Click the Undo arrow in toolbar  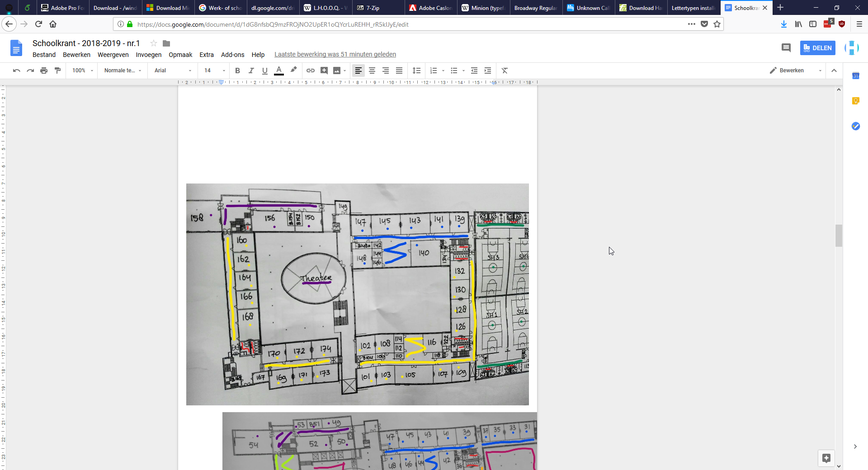17,70
